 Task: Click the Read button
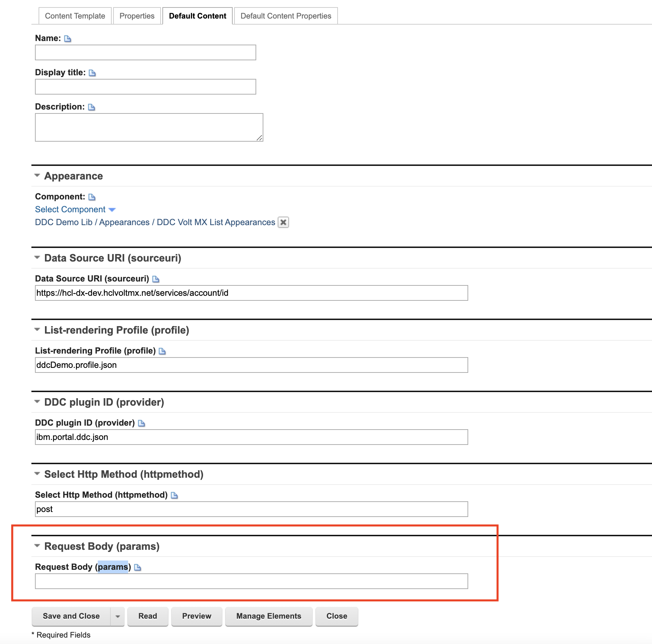(x=148, y=616)
